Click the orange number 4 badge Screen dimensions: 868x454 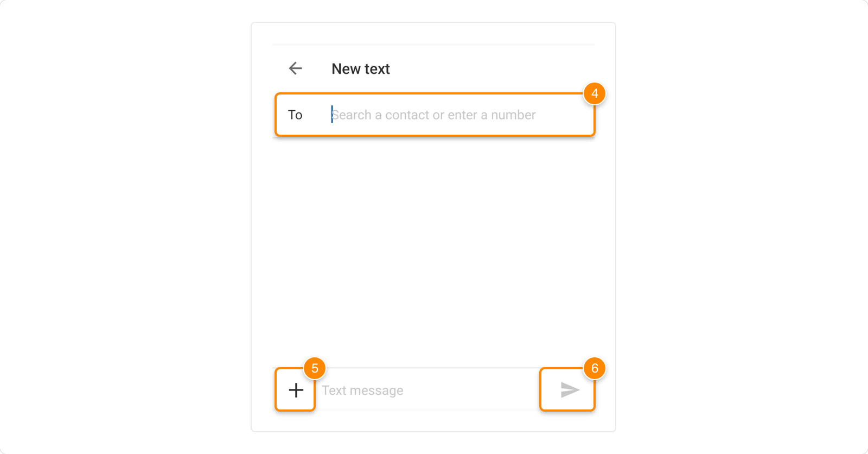595,93
